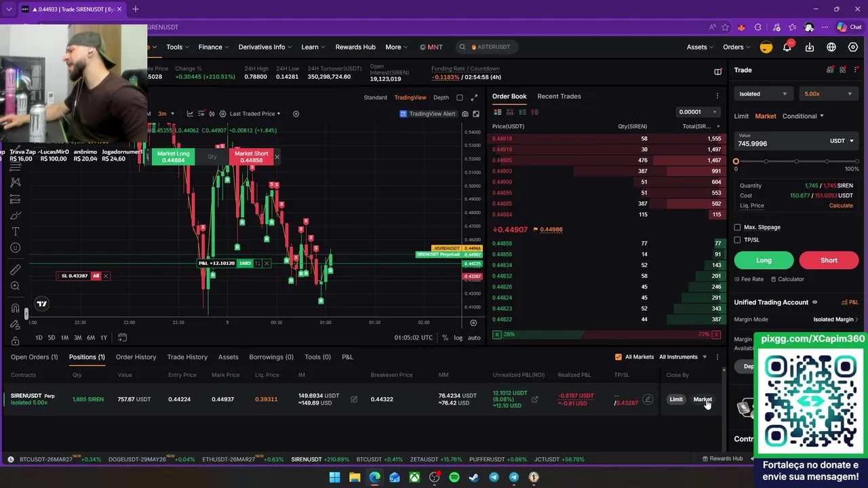Open Spotify from the taskbar
The width and height of the screenshot is (868, 488).
454,477
